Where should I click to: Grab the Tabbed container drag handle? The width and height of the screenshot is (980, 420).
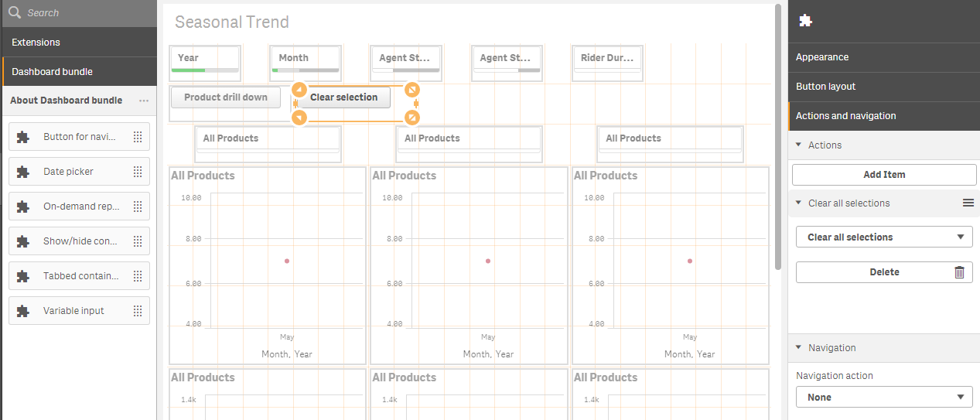coord(138,276)
